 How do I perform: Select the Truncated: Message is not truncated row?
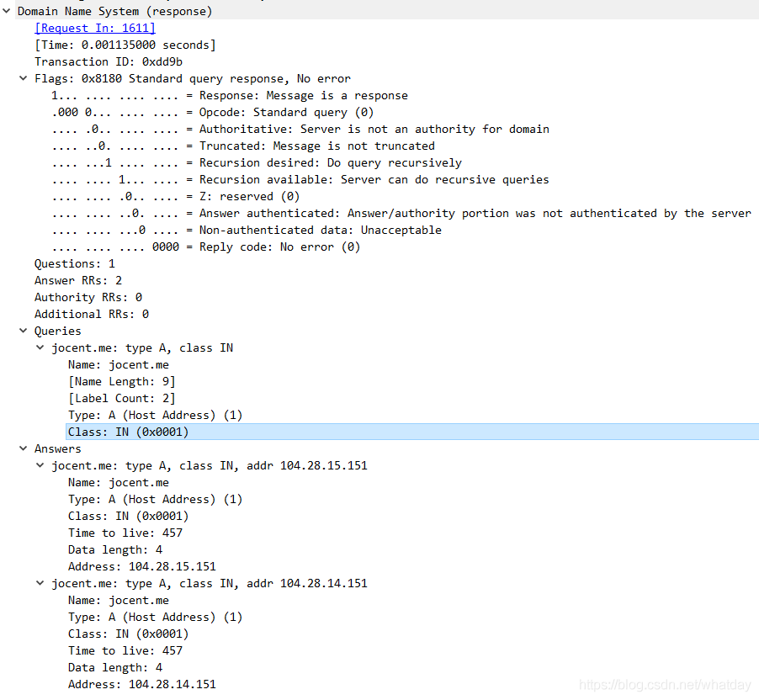click(x=243, y=146)
